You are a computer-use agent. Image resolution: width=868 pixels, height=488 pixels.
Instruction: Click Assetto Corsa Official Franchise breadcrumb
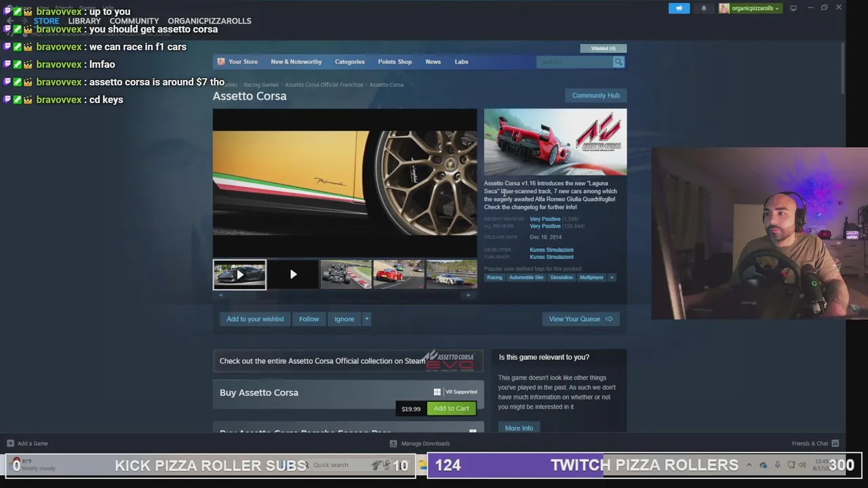tap(324, 85)
